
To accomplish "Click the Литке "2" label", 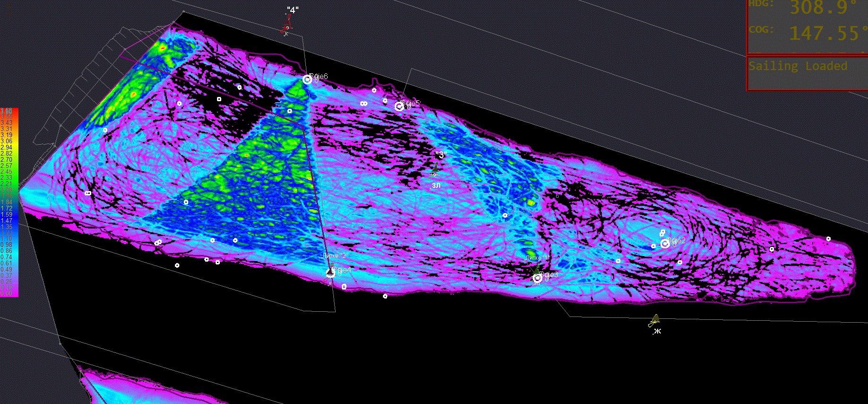I will click(335, 255).
